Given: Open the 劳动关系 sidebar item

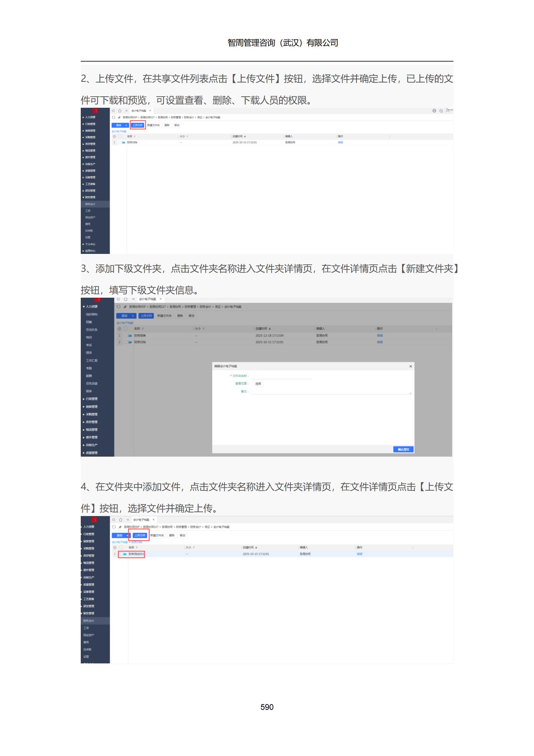Looking at the screenshot, I should tap(92, 330).
